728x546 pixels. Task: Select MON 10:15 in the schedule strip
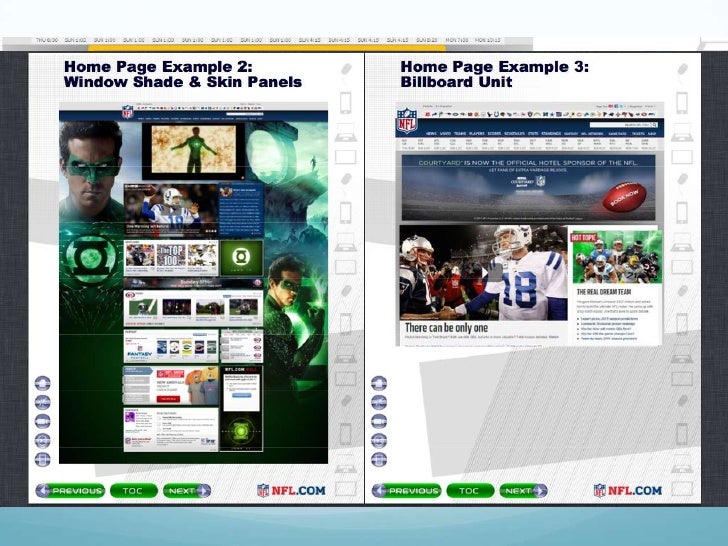(x=487, y=40)
